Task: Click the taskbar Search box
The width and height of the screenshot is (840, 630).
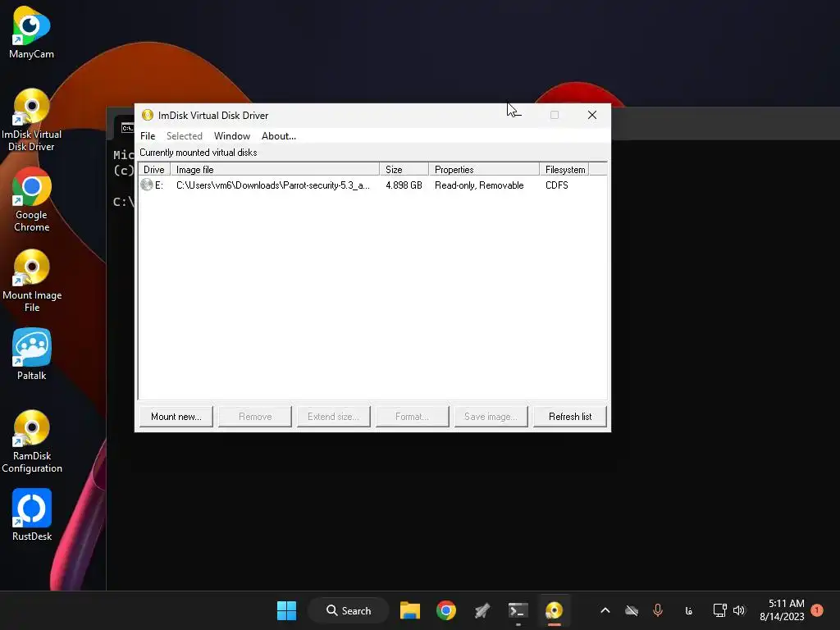Action: click(x=348, y=610)
